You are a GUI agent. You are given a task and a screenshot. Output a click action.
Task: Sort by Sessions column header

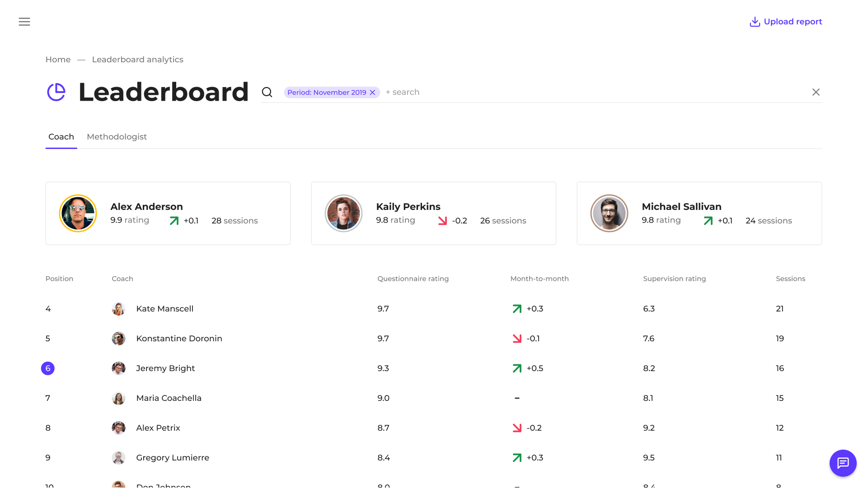[x=790, y=279]
